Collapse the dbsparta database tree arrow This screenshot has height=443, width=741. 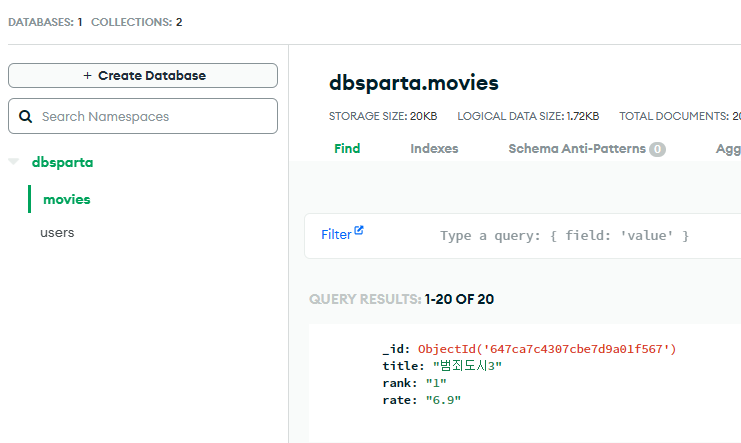[x=14, y=162]
